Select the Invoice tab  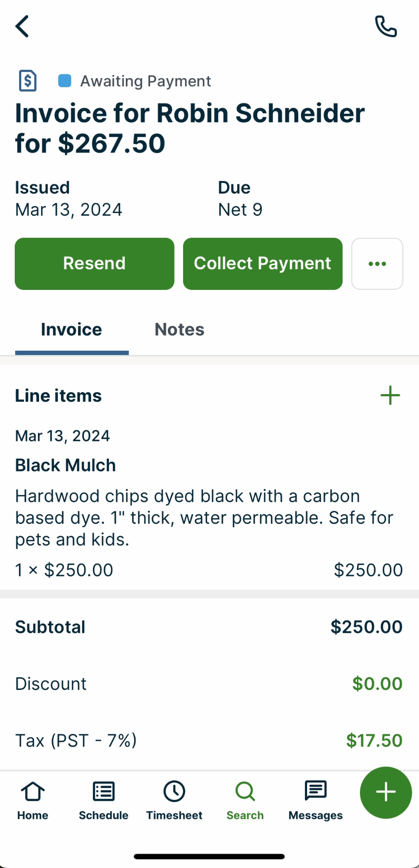(72, 330)
